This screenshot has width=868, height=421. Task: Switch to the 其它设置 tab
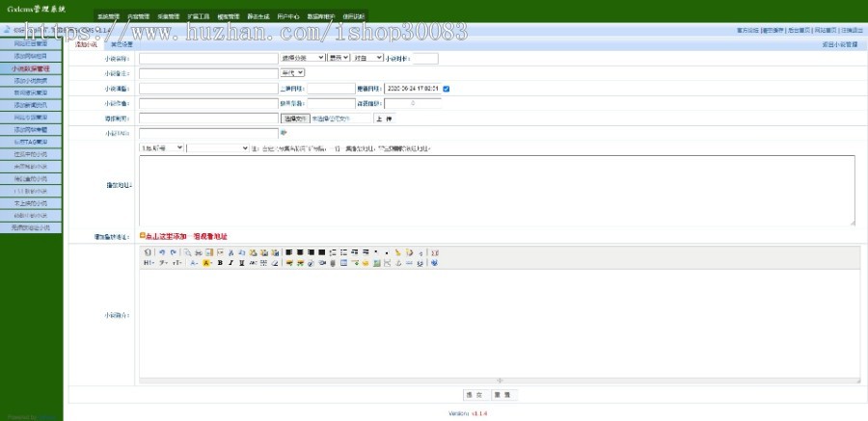coord(122,44)
